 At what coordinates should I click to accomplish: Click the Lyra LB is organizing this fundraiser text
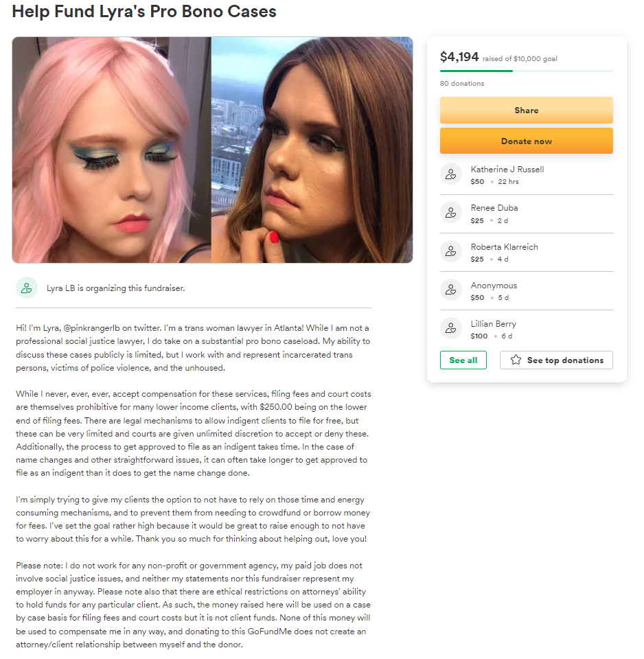(x=115, y=288)
